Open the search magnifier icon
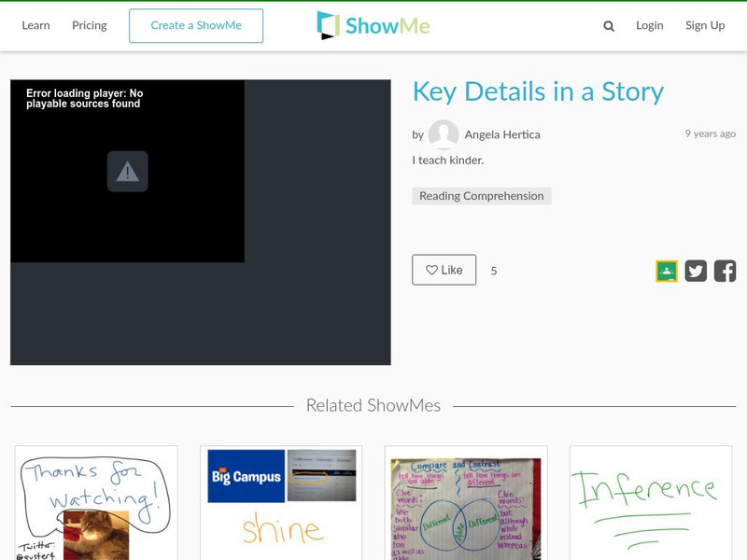This screenshot has width=747, height=560. tap(609, 26)
